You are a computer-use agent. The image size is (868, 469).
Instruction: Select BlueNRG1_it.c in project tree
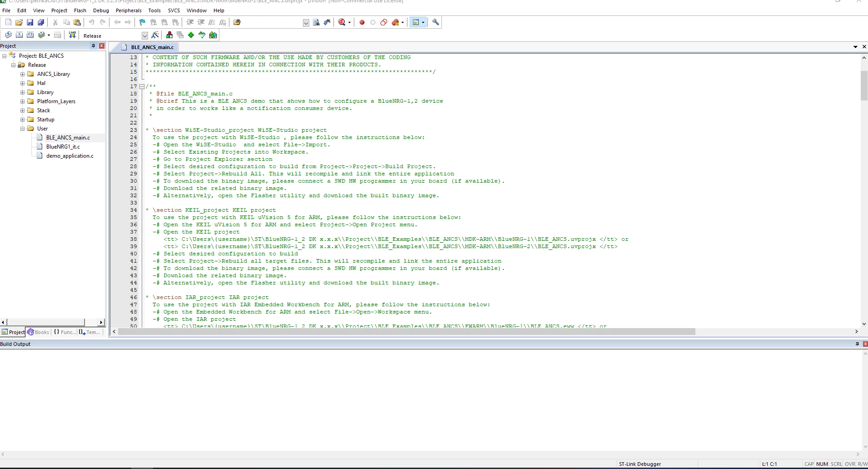coord(63,147)
